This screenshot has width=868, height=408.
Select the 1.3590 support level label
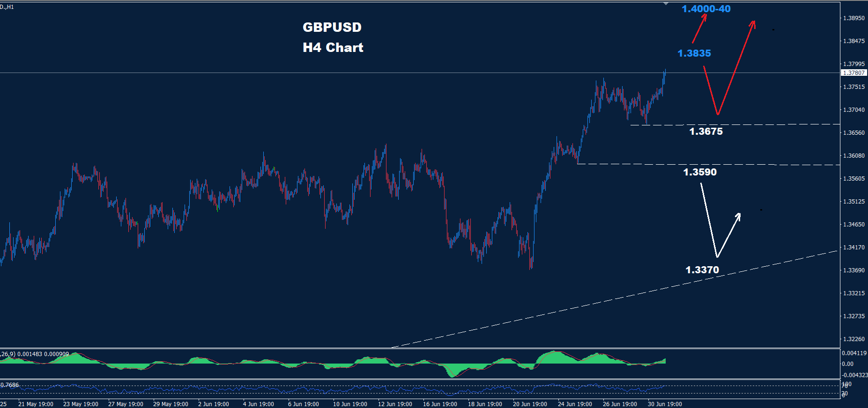pyautogui.click(x=699, y=172)
